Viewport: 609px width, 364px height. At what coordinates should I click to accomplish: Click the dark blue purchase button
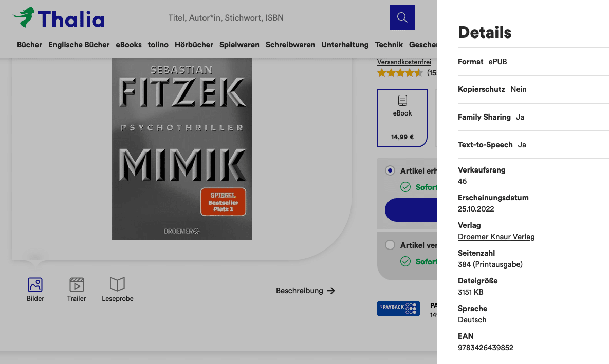point(411,210)
